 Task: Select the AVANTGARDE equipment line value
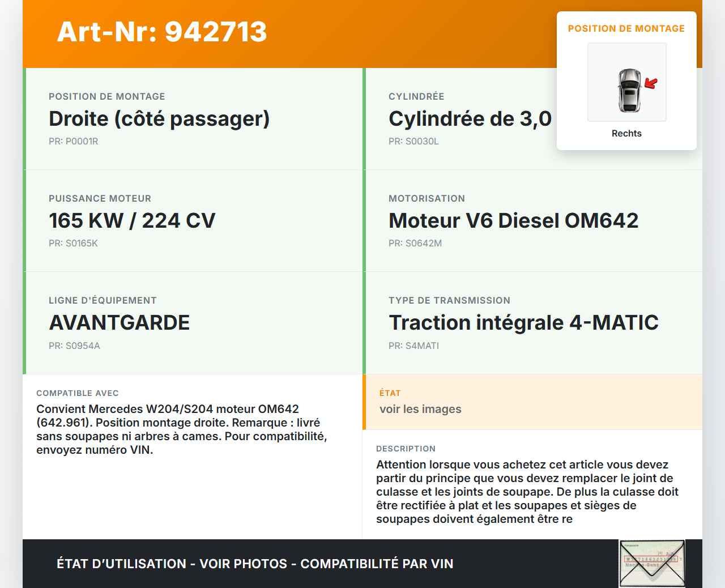[120, 323]
